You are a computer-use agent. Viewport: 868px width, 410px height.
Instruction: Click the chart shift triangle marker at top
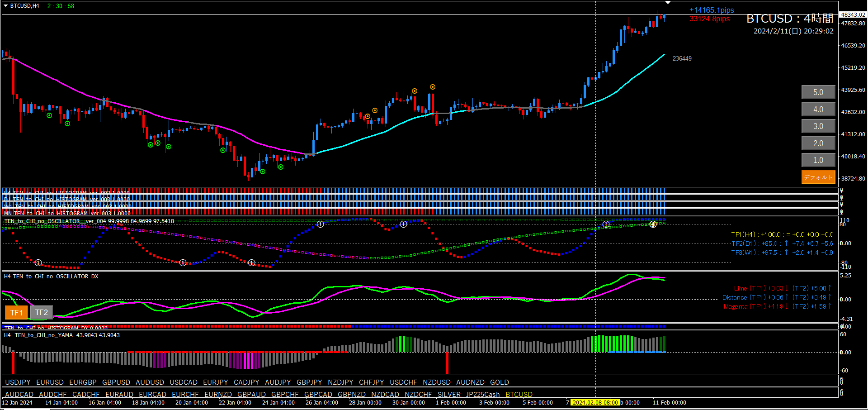point(668,3)
